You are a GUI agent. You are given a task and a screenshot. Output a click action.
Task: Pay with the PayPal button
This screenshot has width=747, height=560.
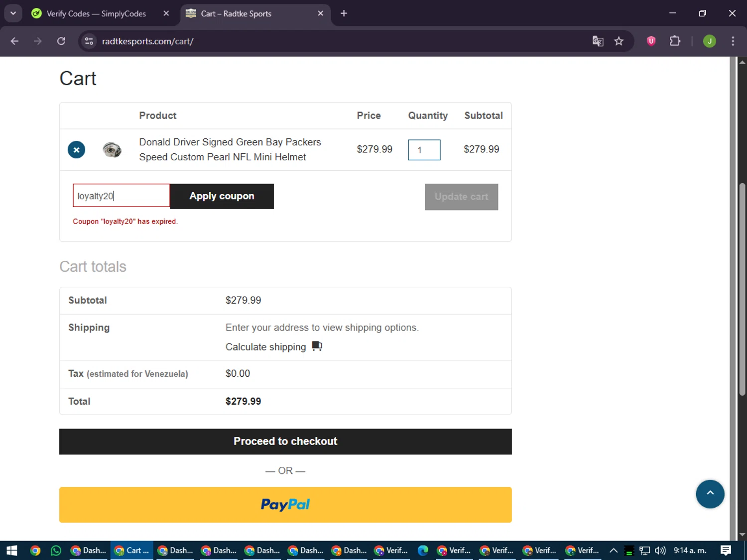coord(285,505)
